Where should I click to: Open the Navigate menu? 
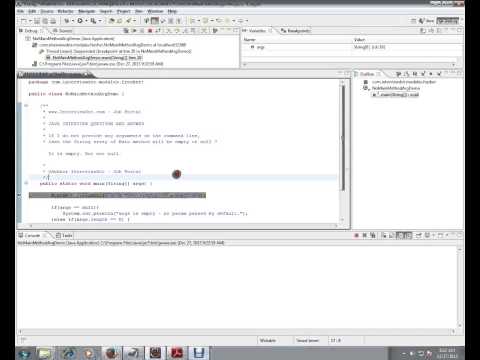[x=87, y=11]
